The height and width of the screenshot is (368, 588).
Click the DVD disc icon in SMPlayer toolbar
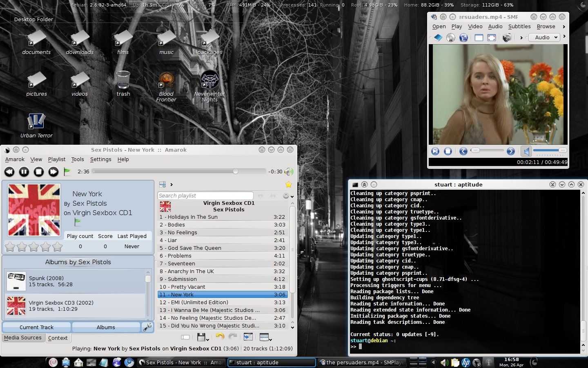pyautogui.click(x=451, y=38)
